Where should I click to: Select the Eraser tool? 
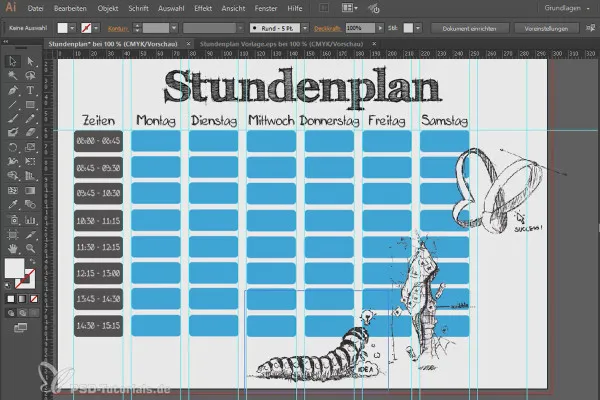coord(30,133)
